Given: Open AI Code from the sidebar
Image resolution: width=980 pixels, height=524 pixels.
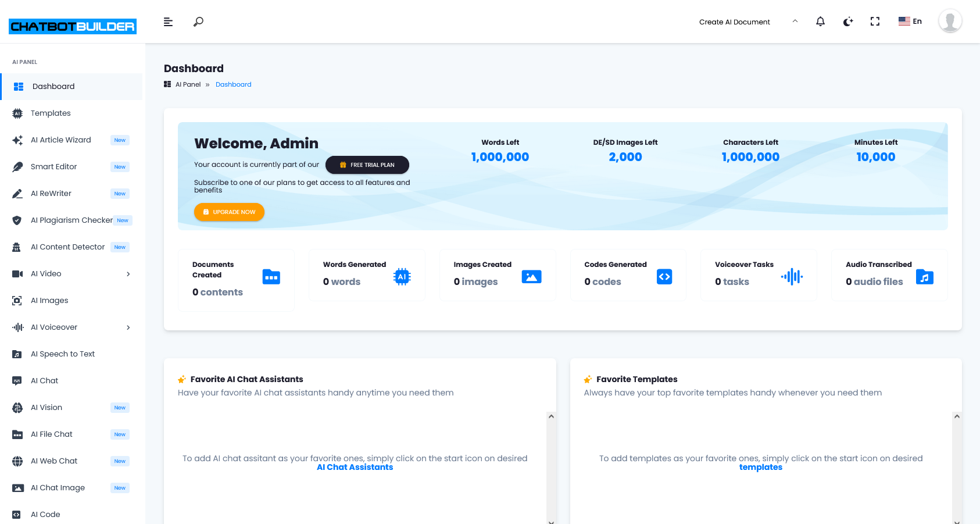Looking at the screenshot, I should point(46,514).
